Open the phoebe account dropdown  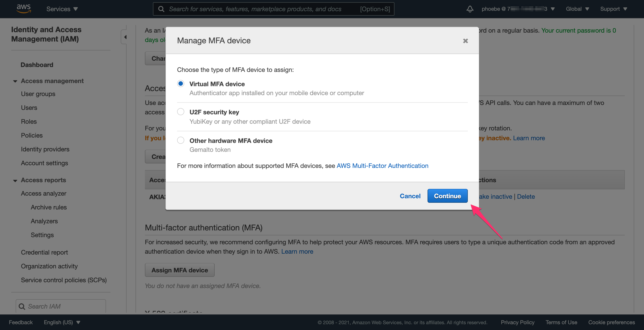click(518, 9)
